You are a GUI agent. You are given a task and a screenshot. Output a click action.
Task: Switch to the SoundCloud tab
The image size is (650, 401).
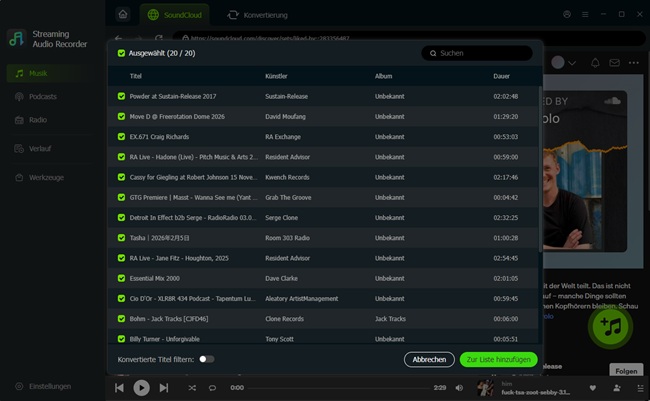tap(175, 15)
